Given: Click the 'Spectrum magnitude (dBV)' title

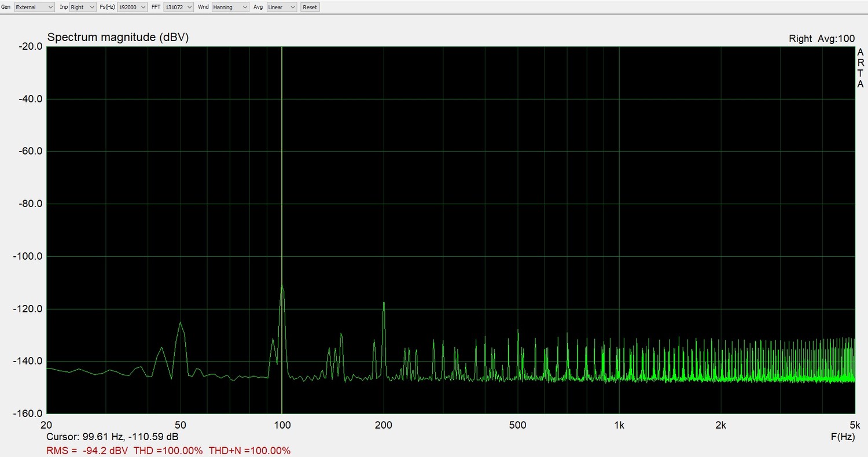Looking at the screenshot, I should [x=118, y=38].
